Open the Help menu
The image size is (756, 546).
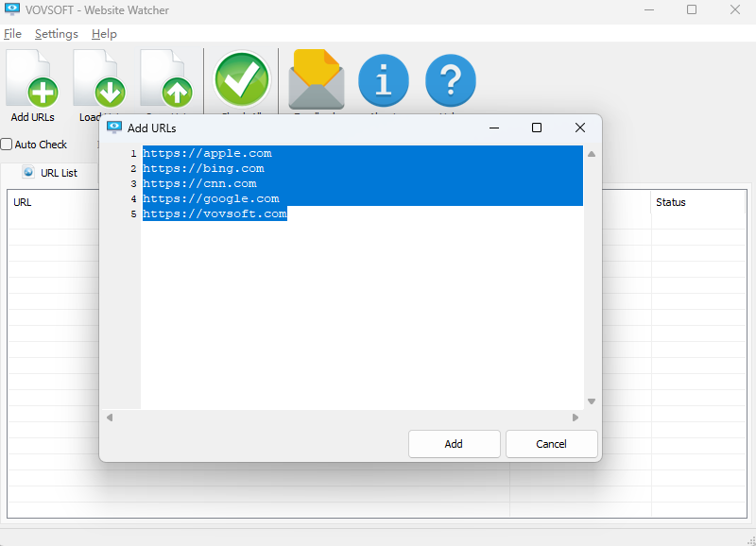104,34
